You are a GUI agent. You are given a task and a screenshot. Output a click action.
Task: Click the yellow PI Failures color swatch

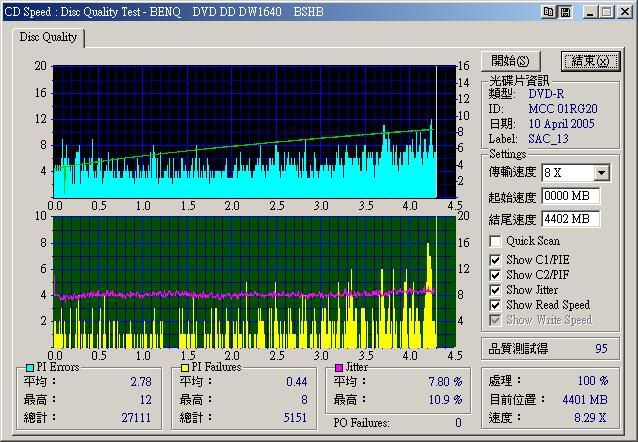(x=185, y=368)
